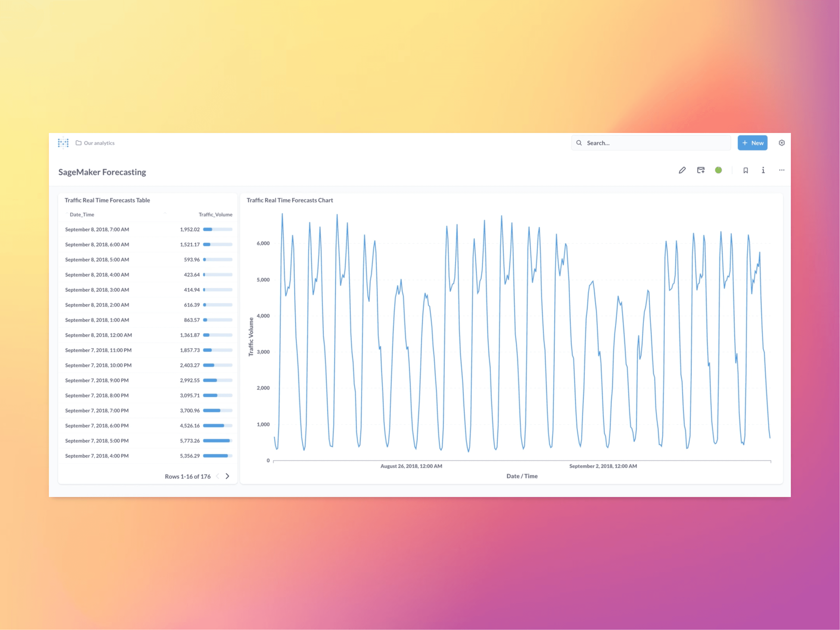840x630 pixels.
Task: Open the Traffic Real Time Forecasts Table title
Action: [x=107, y=200]
